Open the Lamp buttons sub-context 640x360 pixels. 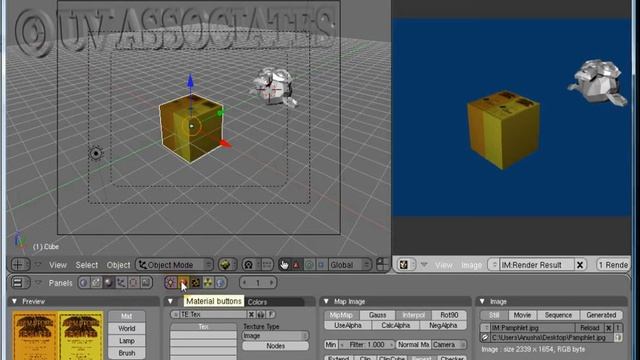click(x=171, y=282)
